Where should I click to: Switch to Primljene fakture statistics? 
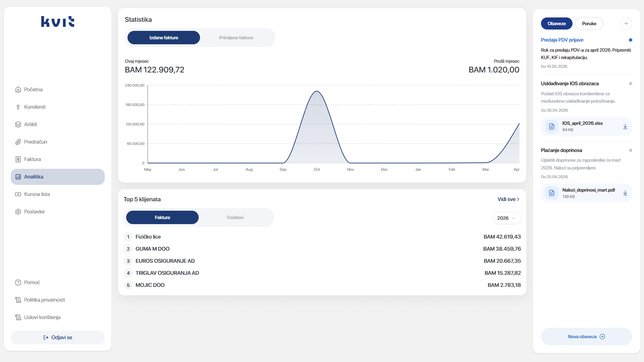coord(236,38)
